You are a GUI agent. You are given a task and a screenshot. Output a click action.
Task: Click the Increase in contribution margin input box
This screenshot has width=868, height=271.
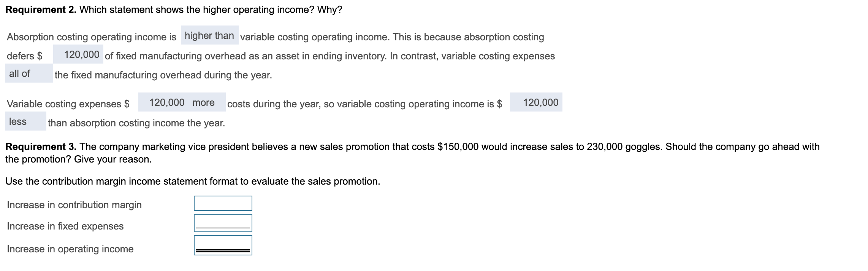[x=223, y=204]
